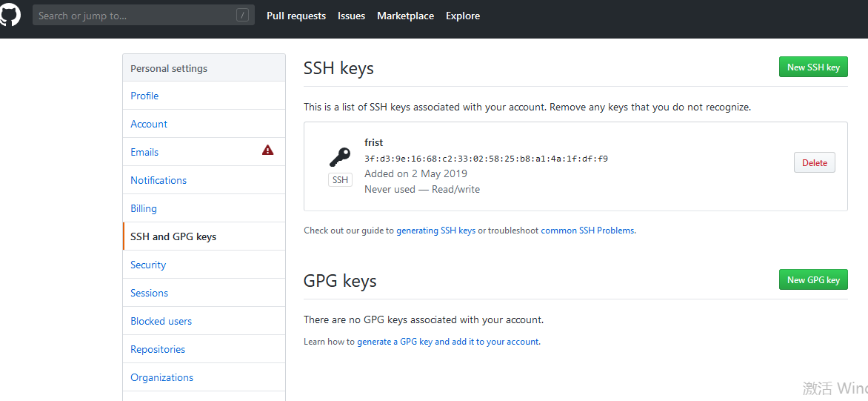Select Profile in settings sidebar
The image size is (868, 401).
144,96
